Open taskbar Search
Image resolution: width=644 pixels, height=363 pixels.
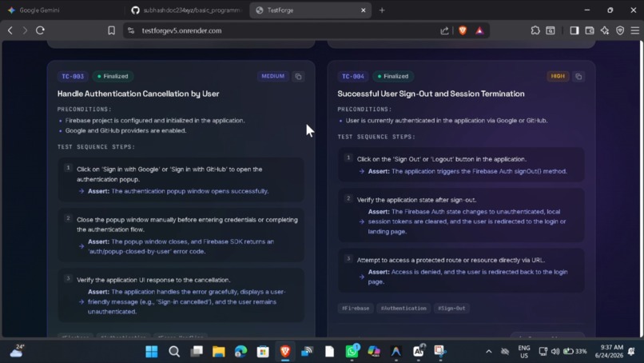[174, 352]
